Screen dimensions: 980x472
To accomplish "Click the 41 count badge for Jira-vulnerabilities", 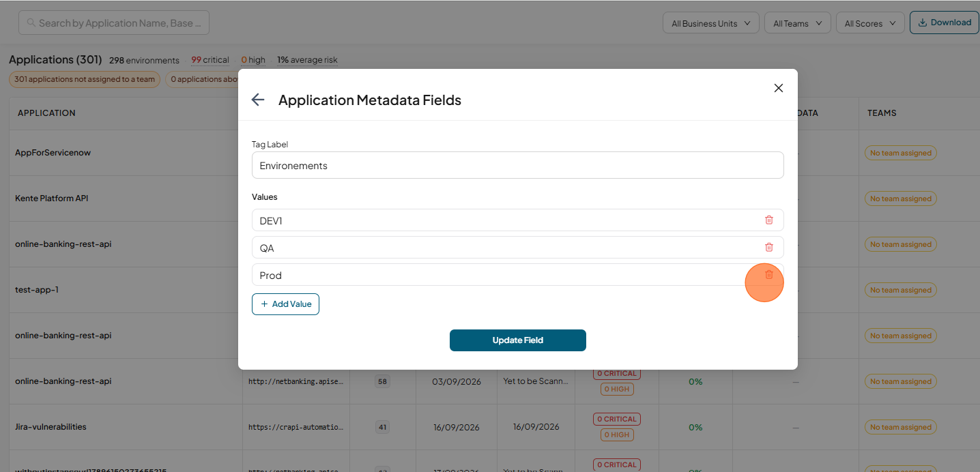I will 383,428.
